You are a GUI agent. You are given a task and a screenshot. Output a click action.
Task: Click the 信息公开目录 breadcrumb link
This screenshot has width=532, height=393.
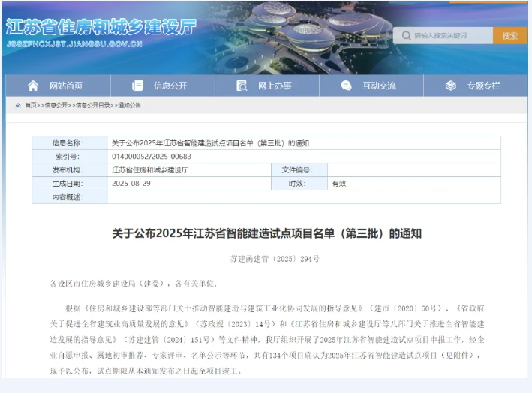[92, 106]
